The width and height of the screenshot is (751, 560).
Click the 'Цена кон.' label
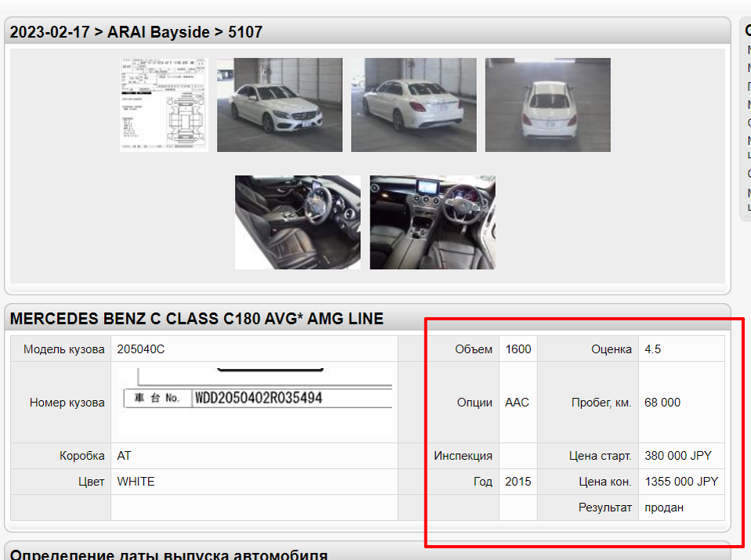click(605, 482)
